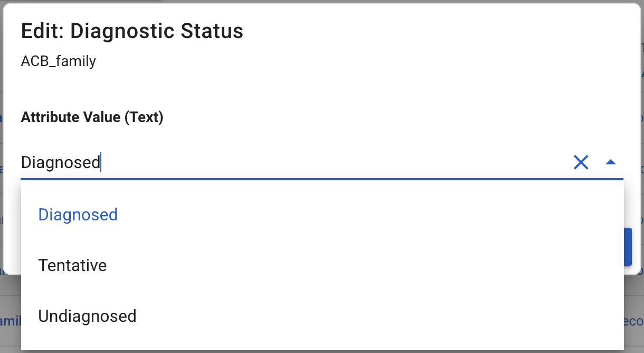Click the blue button on the right edge
The height and width of the screenshot is (353, 644).
coord(628,247)
